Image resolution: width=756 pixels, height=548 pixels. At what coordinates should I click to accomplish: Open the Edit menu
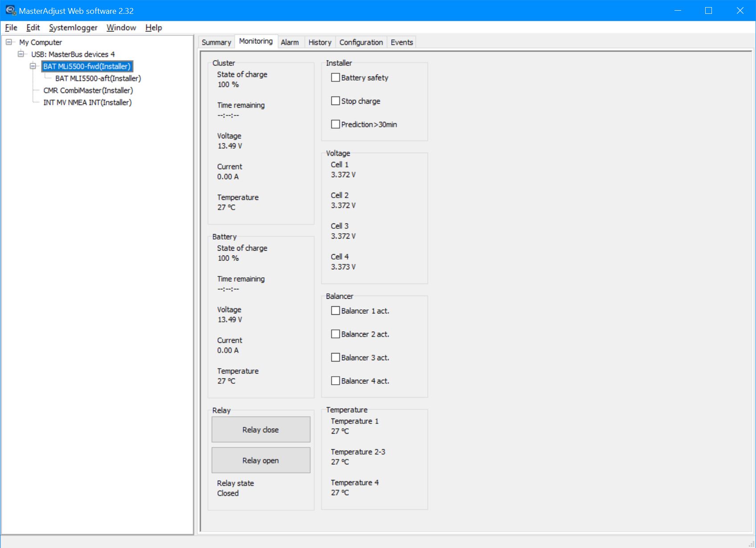pyautogui.click(x=33, y=28)
